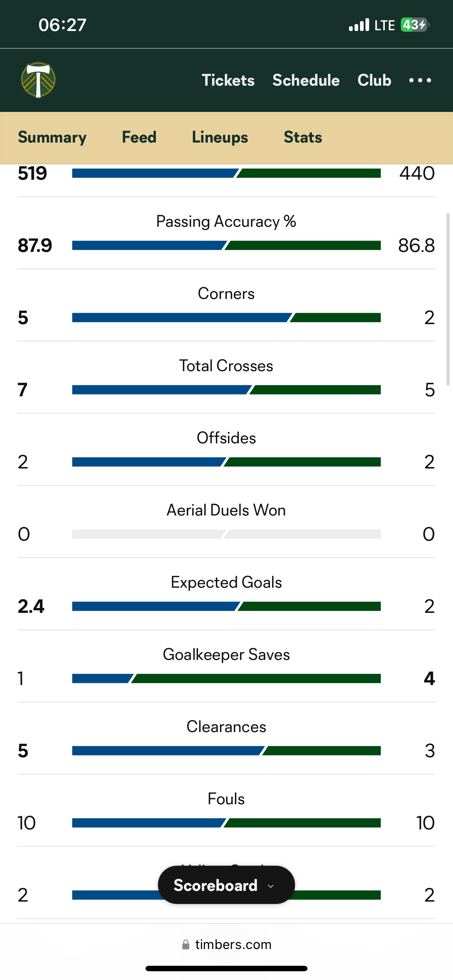The image size is (453, 980).
Task: Tap the Expected Goals label
Action: pos(226,583)
